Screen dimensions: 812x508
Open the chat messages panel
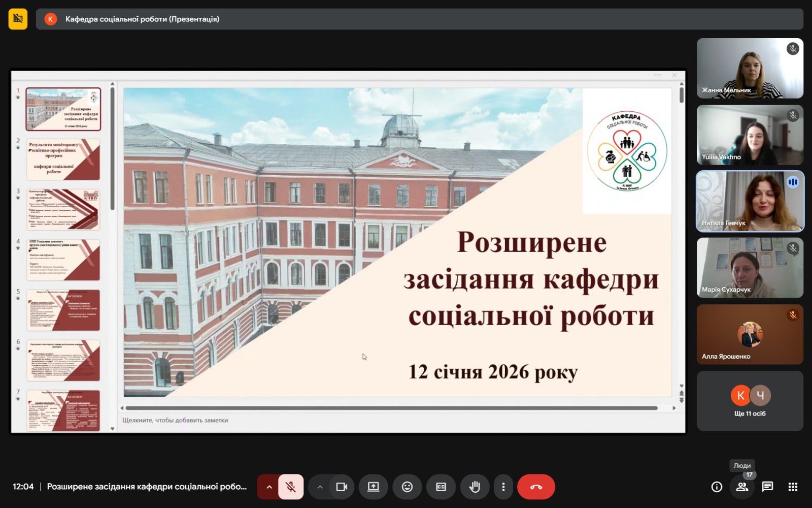(x=767, y=487)
